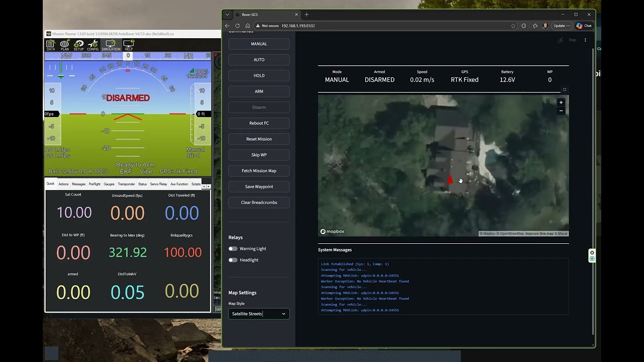Zoom in on the Mapbox map

pyautogui.click(x=561, y=103)
